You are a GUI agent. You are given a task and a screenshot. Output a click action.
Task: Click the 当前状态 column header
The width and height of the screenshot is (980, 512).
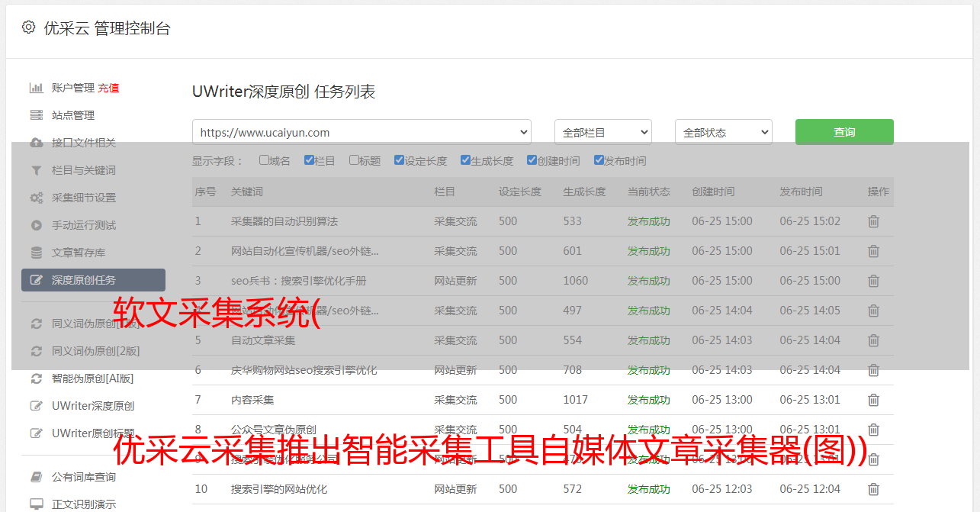pyautogui.click(x=649, y=192)
